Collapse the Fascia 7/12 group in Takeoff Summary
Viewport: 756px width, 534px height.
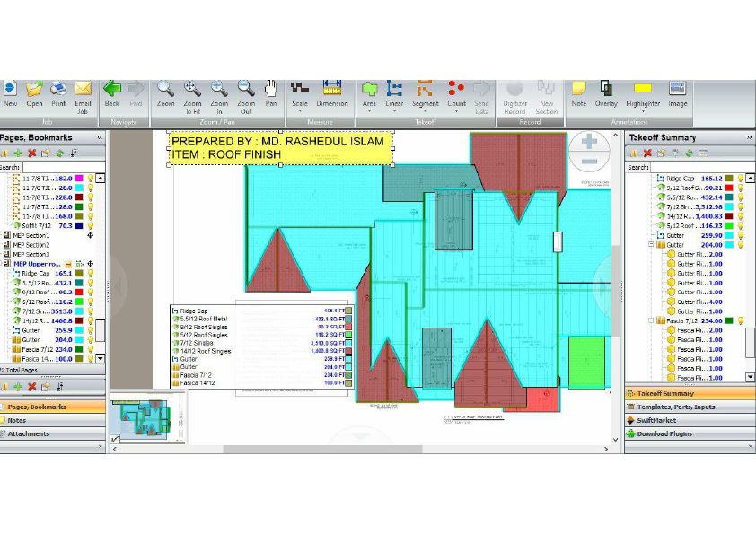653,320
